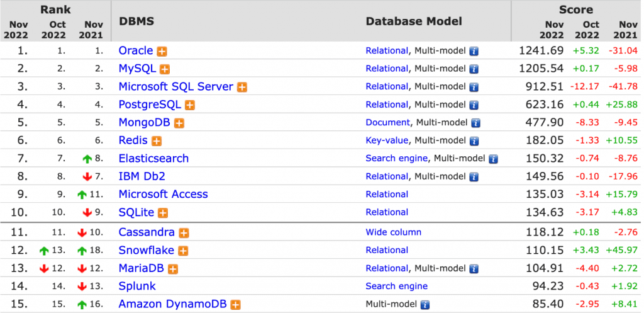Click the Redis score 182.05
This screenshot has width=644, height=313.
pyautogui.click(x=545, y=140)
